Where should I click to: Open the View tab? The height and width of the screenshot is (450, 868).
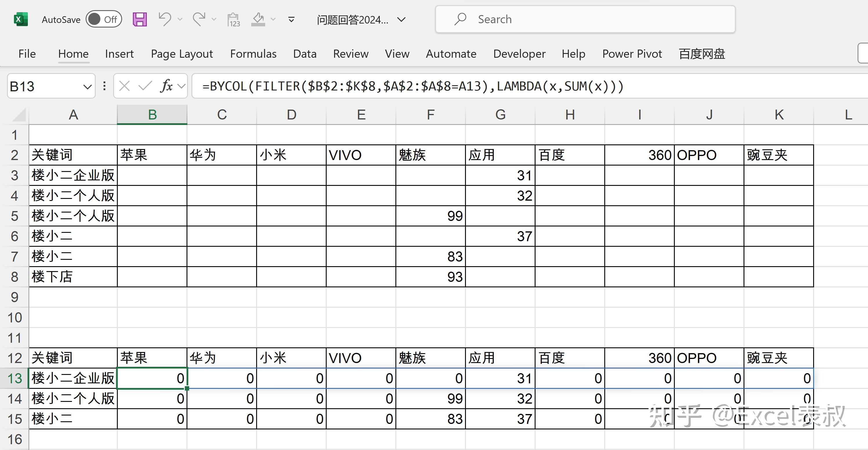coord(397,54)
